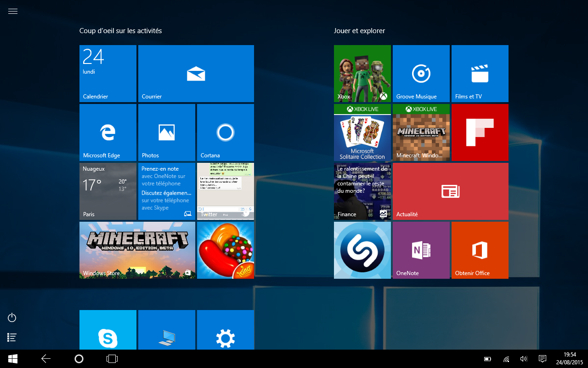Open Minecraft Windows Store tile

click(x=137, y=250)
